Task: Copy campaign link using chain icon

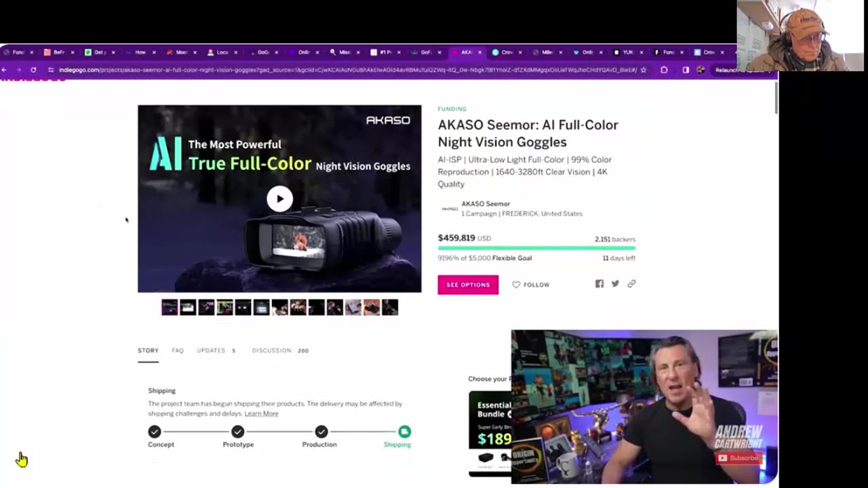Action: click(x=631, y=284)
